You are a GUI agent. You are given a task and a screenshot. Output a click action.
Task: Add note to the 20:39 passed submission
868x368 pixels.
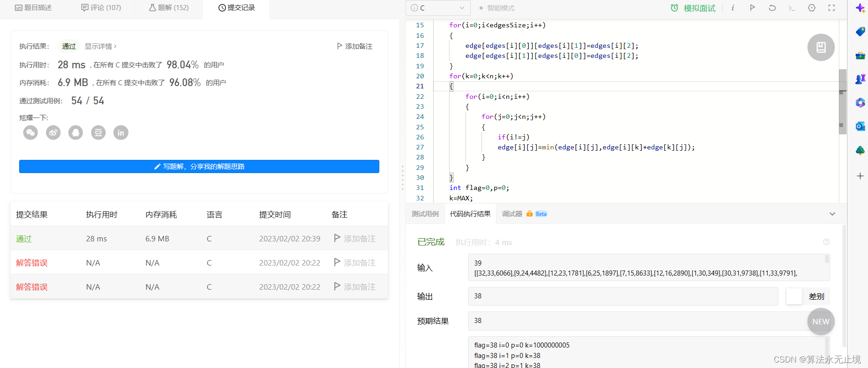point(355,239)
